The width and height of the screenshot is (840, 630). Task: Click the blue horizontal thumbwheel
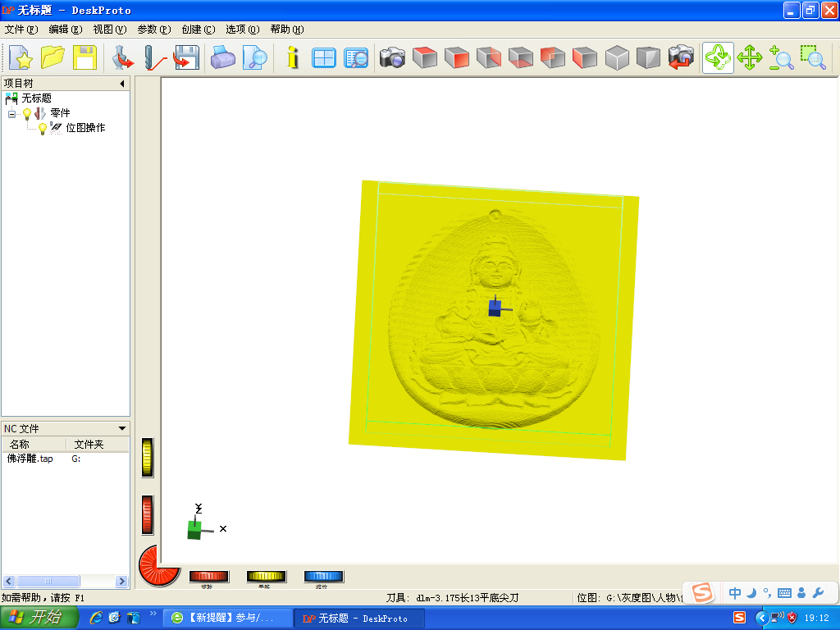coord(323,577)
